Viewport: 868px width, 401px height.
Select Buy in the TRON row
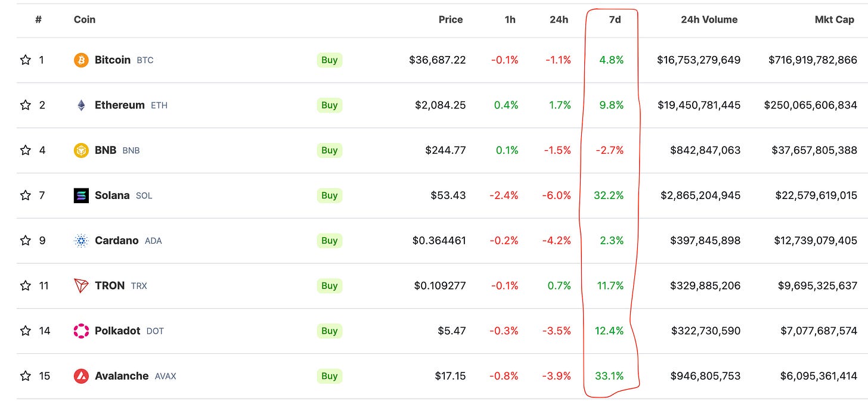tap(330, 286)
